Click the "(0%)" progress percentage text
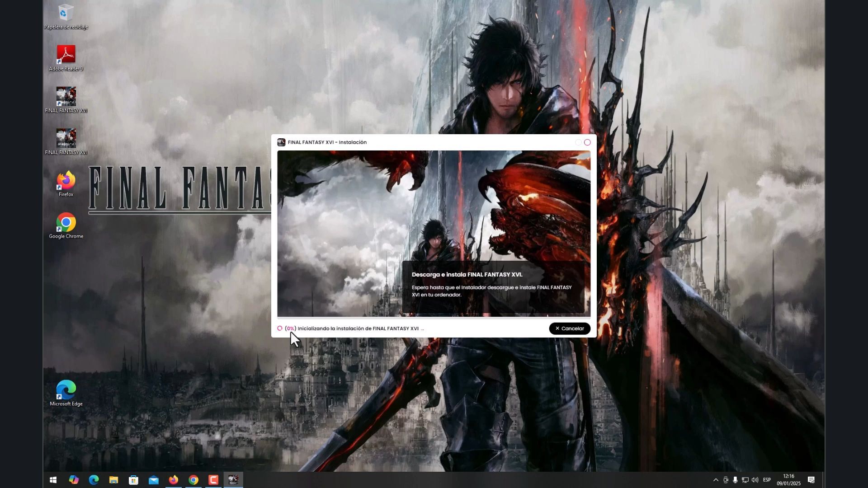Screen dimensions: 868x488 coord(291,328)
